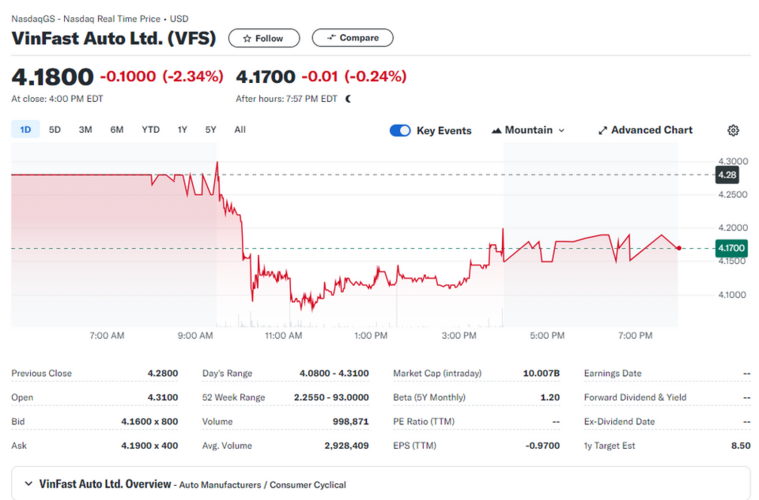759x500 pixels.
Task: Select the YTD range tab
Action: pos(150,129)
